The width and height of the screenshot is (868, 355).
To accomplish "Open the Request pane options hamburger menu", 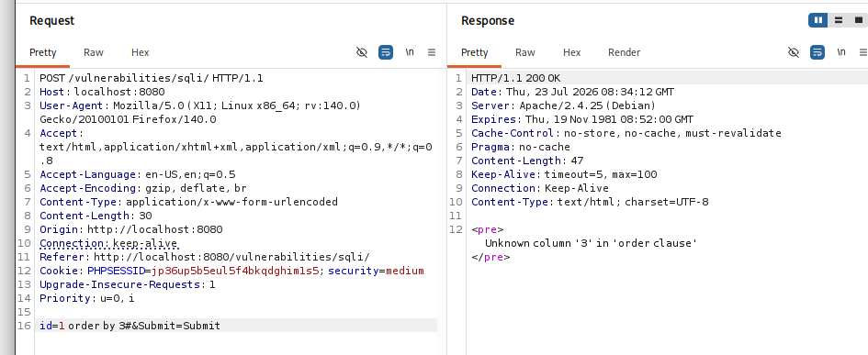I will coord(432,52).
